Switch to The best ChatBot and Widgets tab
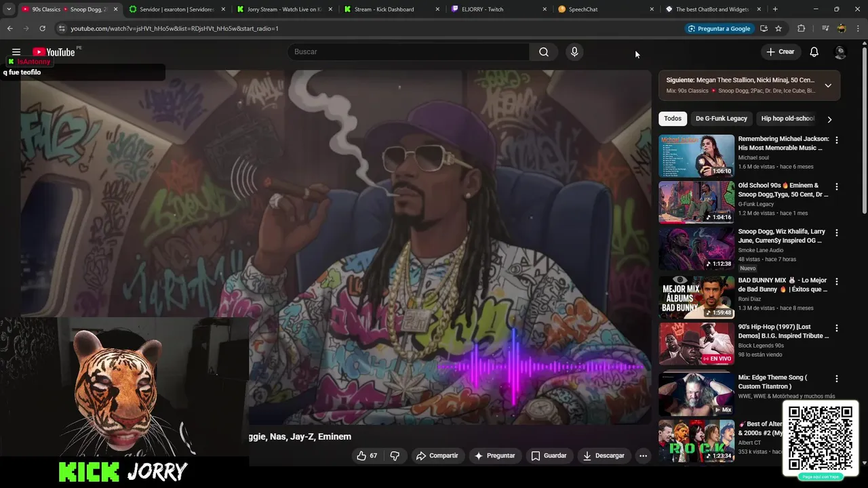Image resolution: width=868 pixels, height=488 pixels. tap(712, 9)
